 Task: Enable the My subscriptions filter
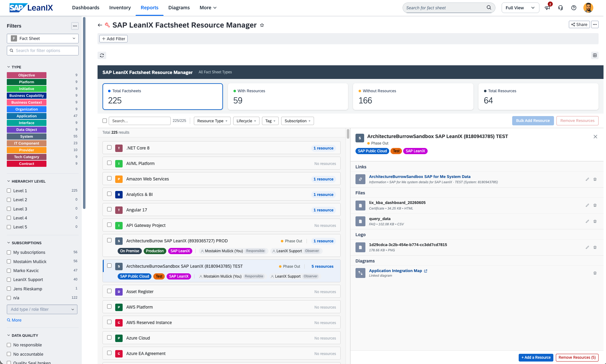point(9,252)
